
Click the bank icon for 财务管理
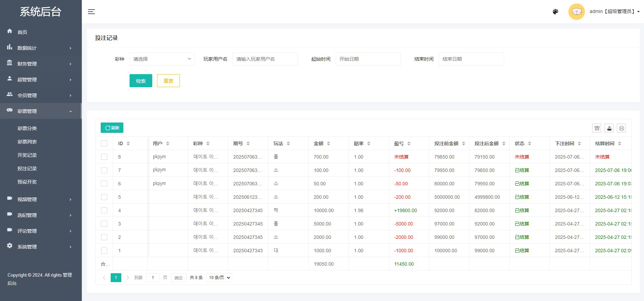(10, 63)
